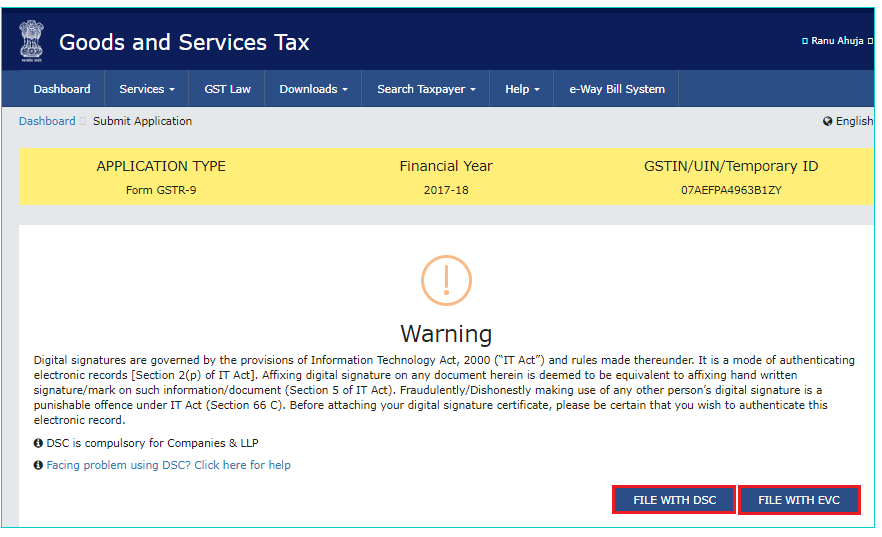Click the Financial Year label
This screenshot has width=882, height=537.
point(446,166)
